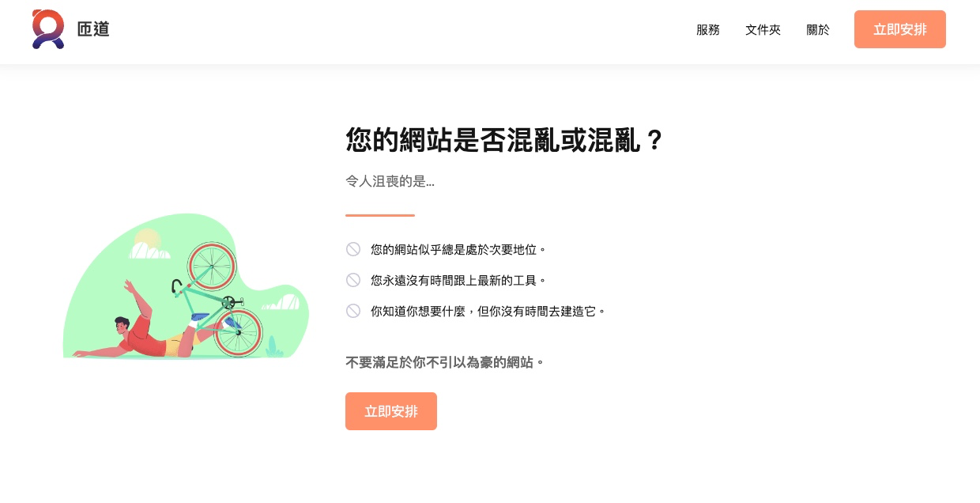Screen dimensions: 980x503
Task: Open the 文件夾 menu item
Action: (x=763, y=30)
